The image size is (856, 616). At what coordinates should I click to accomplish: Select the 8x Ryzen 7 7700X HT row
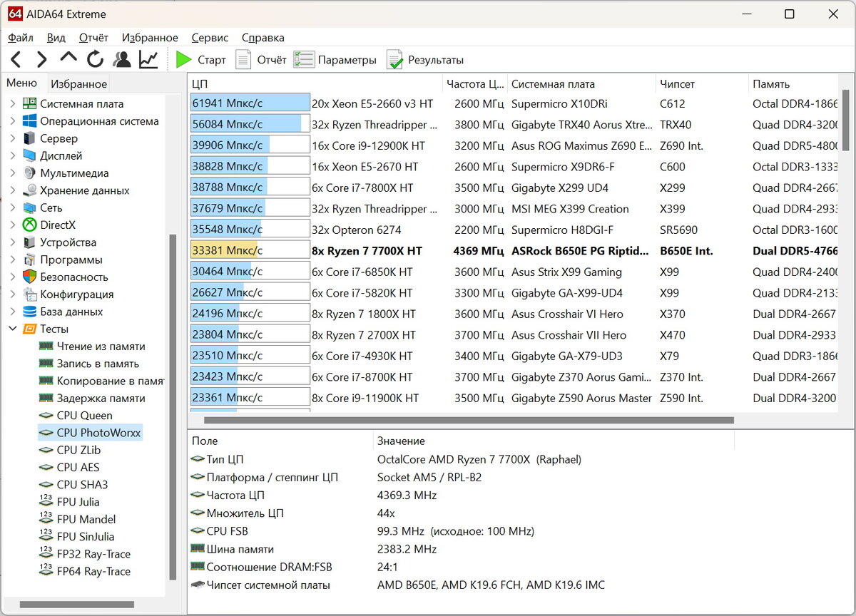[x=514, y=251]
